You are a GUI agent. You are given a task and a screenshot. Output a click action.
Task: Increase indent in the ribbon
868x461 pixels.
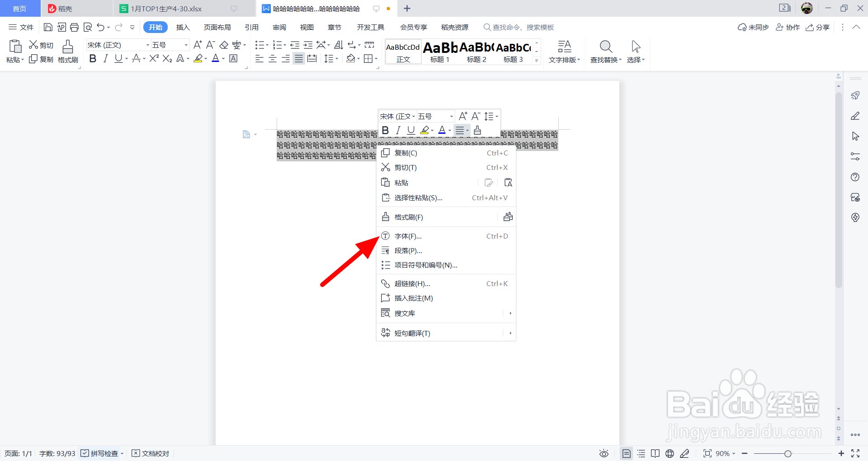(308, 45)
